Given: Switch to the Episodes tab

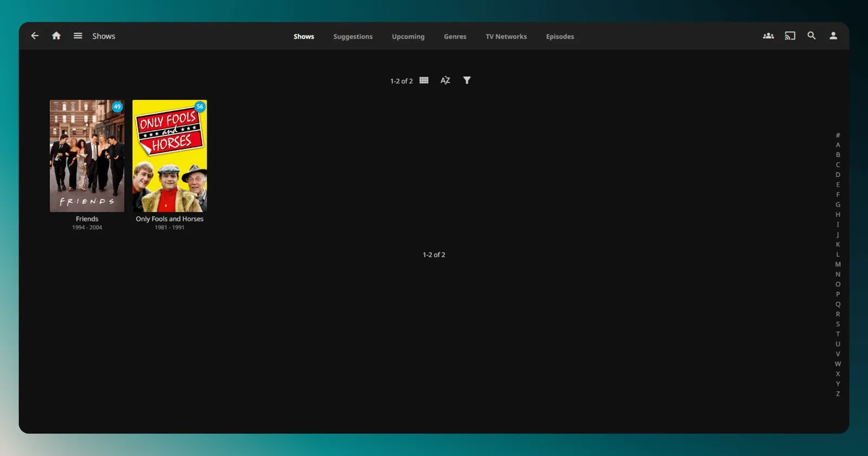Looking at the screenshot, I should point(560,36).
